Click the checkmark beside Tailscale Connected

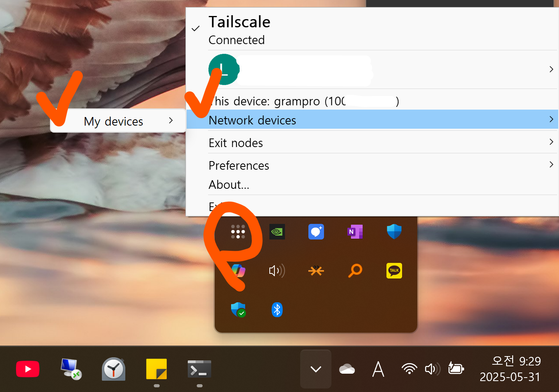pos(195,28)
